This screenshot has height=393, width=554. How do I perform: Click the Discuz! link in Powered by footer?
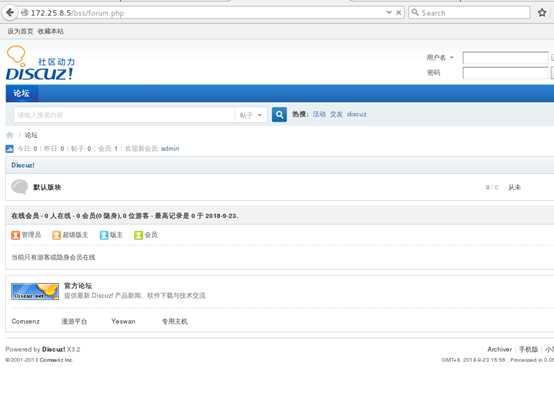(54, 349)
